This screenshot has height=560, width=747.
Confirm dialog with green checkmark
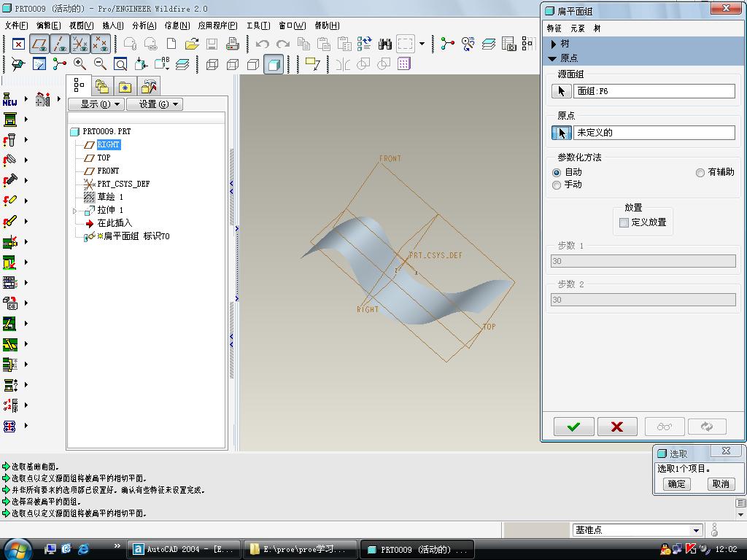click(x=573, y=427)
